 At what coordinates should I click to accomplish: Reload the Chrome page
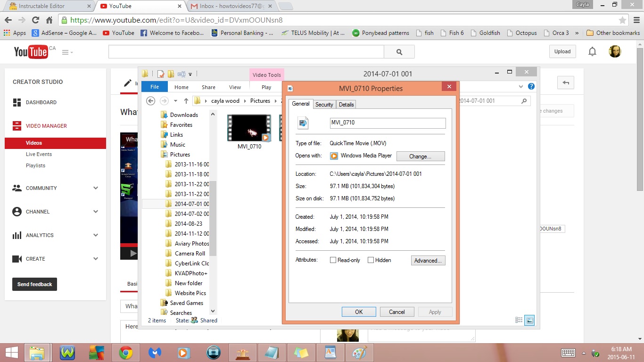point(35,20)
